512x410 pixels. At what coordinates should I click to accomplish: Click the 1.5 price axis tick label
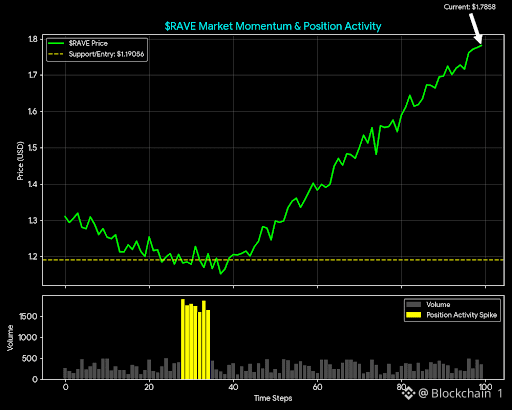coord(33,148)
